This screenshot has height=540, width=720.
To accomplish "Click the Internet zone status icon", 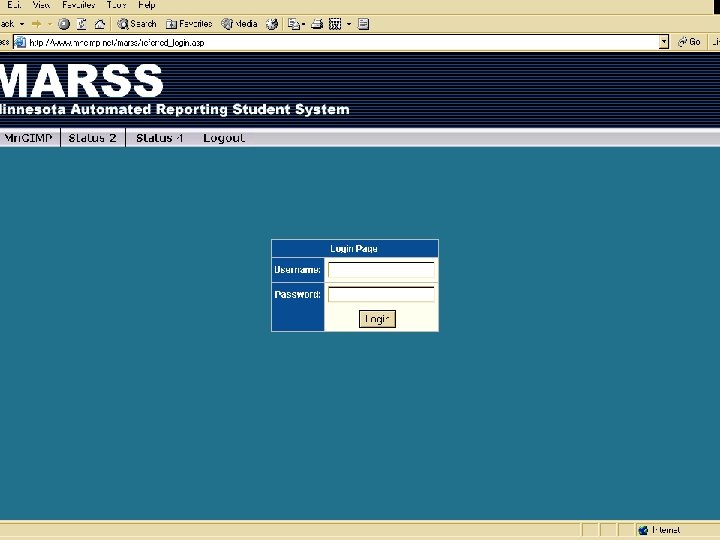I will 643,530.
